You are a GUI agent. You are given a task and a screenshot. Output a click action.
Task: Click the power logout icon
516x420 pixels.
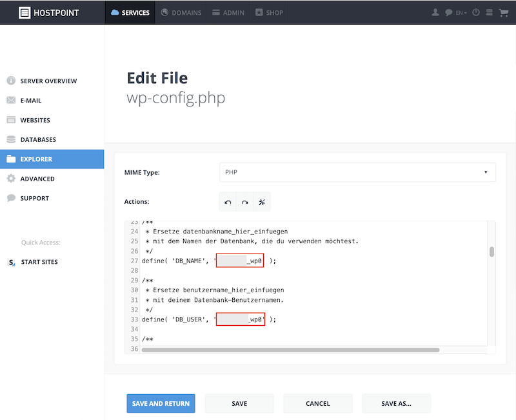pos(476,12)
